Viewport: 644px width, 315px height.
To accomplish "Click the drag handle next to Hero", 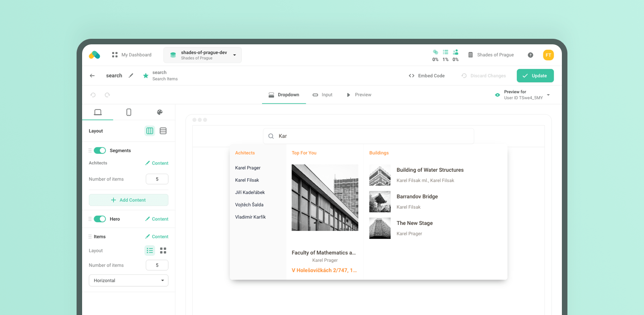I will (x=90, y=219).
